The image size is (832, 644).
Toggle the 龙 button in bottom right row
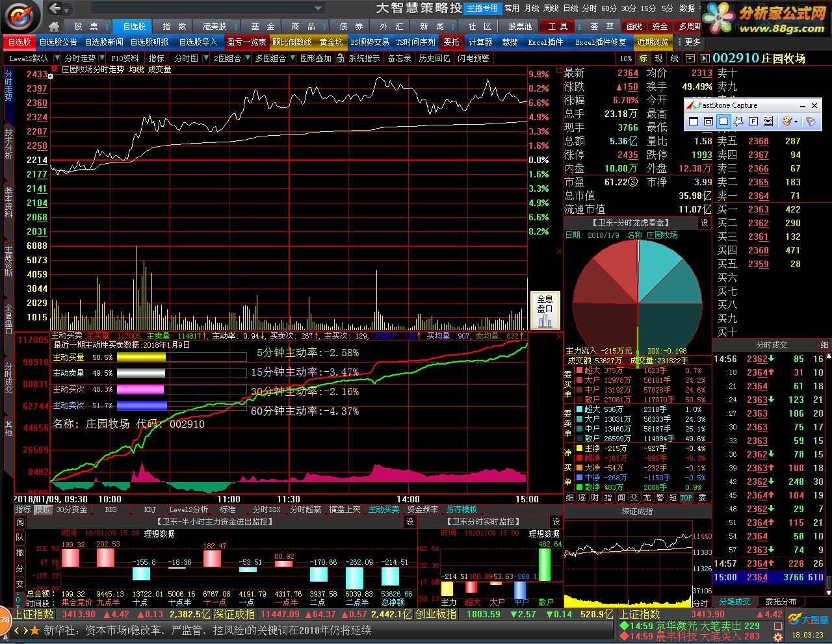click(647, 498)
